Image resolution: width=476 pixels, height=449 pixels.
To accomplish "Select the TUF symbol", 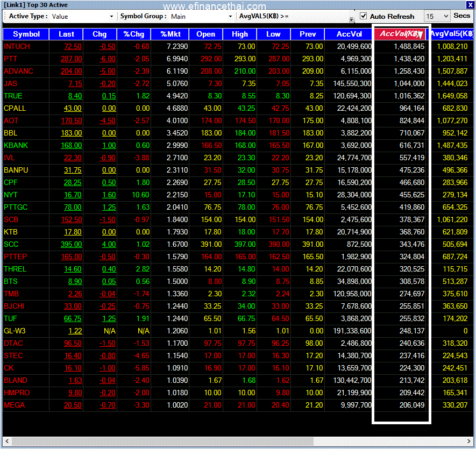I will pyautogui.click(x=11, y=318).
